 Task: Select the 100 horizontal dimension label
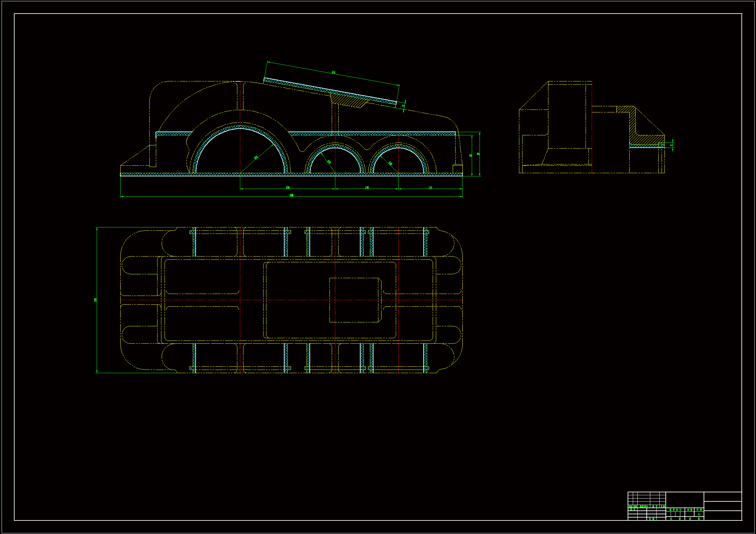367,188
